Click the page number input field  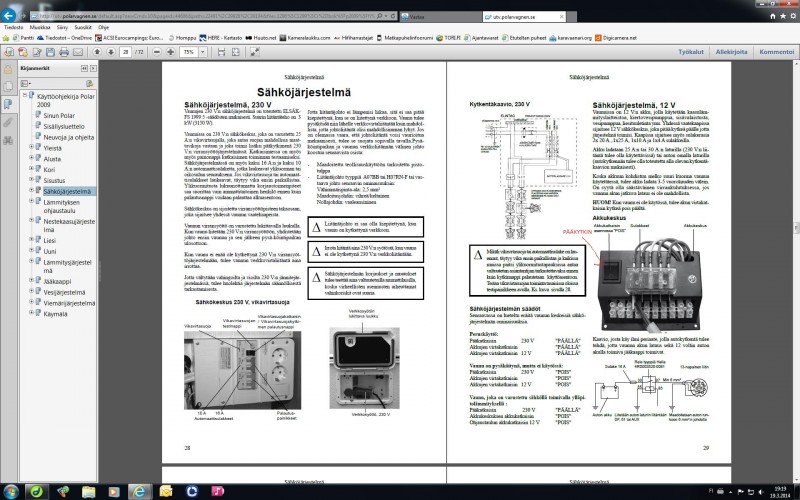126,51
